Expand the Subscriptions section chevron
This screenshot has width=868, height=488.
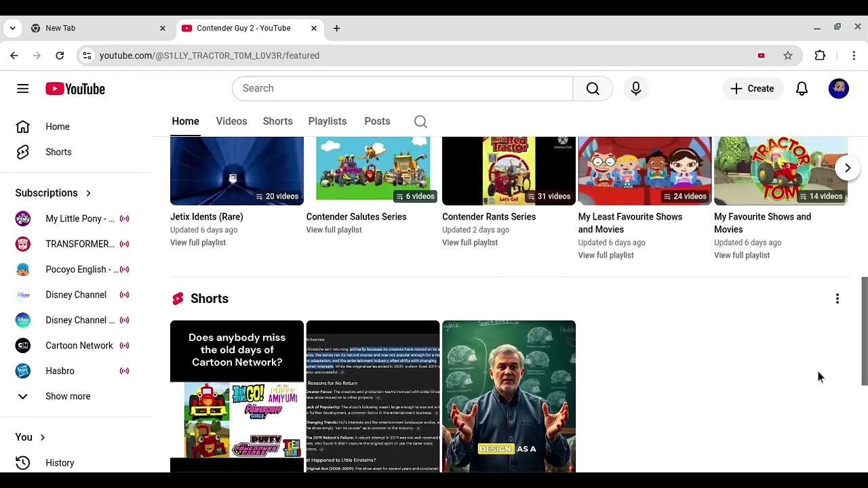88,193
